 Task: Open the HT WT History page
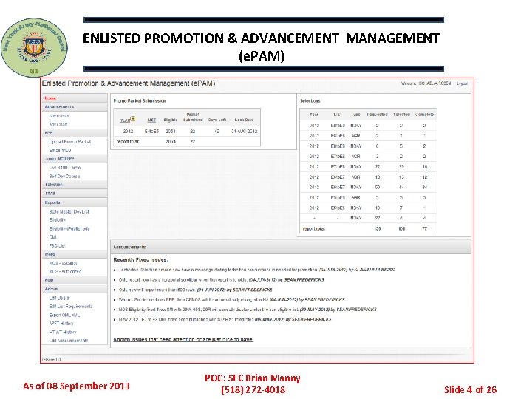tap(63, 332)
